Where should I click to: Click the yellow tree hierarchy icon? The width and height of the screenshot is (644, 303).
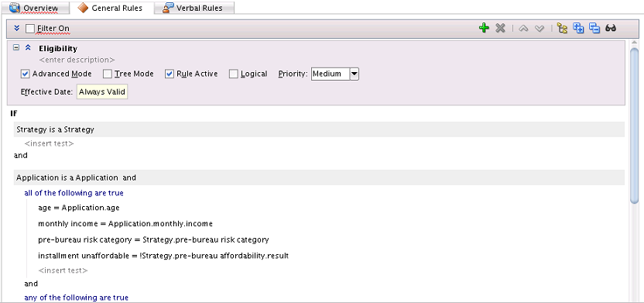tap(562, 29)
